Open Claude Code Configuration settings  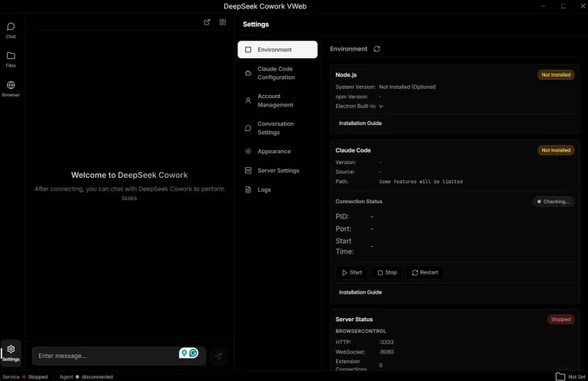[x=277, y=73]
